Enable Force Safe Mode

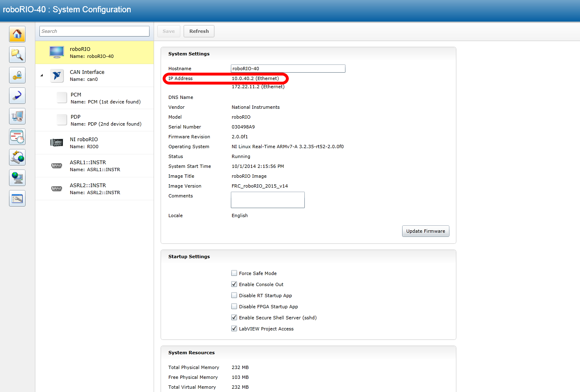coord(234,273)
